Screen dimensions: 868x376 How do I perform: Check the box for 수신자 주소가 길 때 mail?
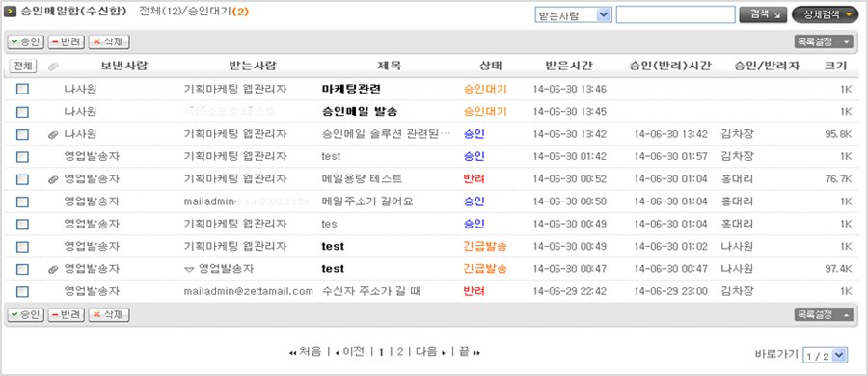click(22, 291)
